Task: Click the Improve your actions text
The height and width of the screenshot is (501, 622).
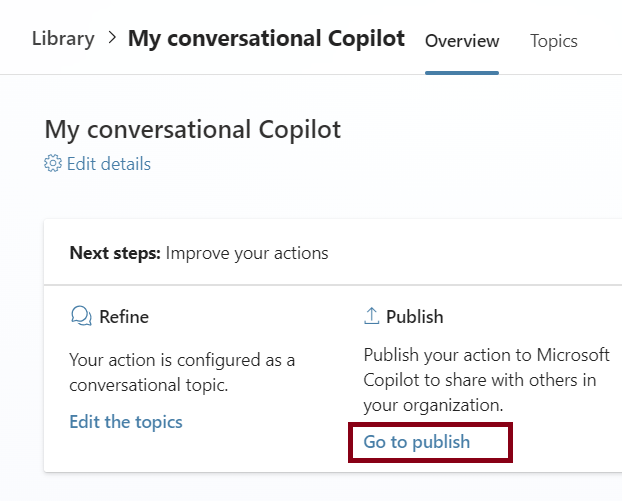Action: tap(247, 253)
